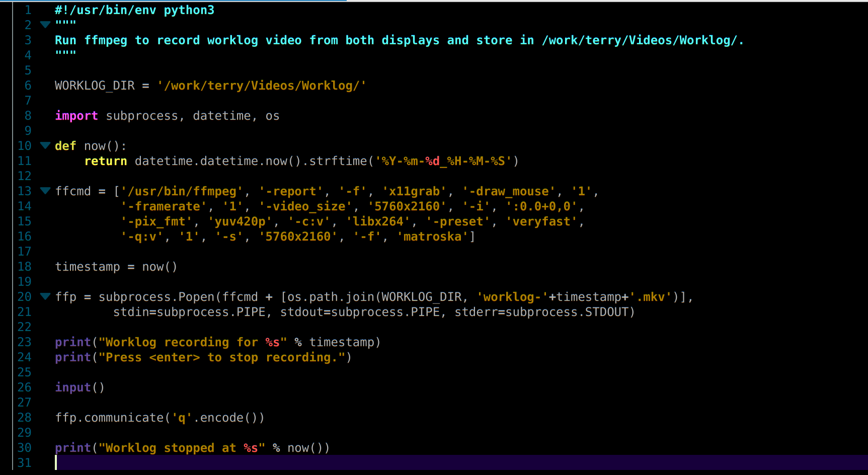
Task: Click the 'matroska' format string
Action: (433, 236)
